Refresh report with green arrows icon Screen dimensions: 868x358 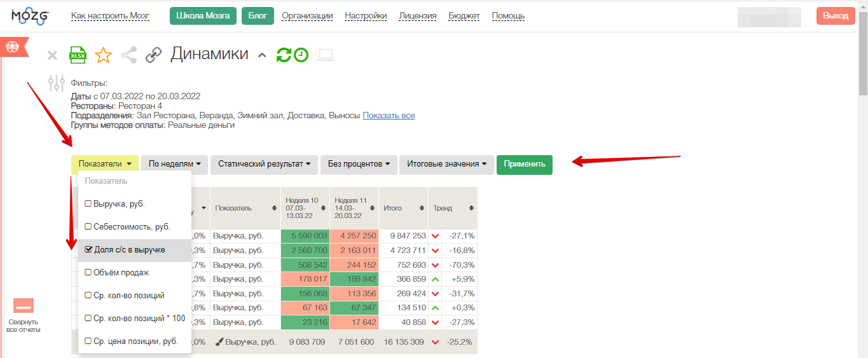[x=284, y=55]
